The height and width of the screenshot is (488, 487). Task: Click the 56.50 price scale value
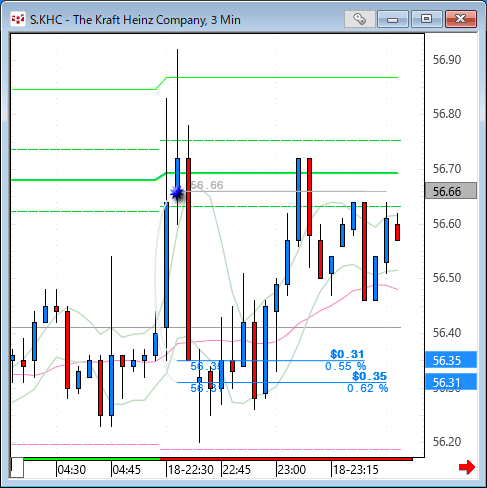tap(447, 277)
